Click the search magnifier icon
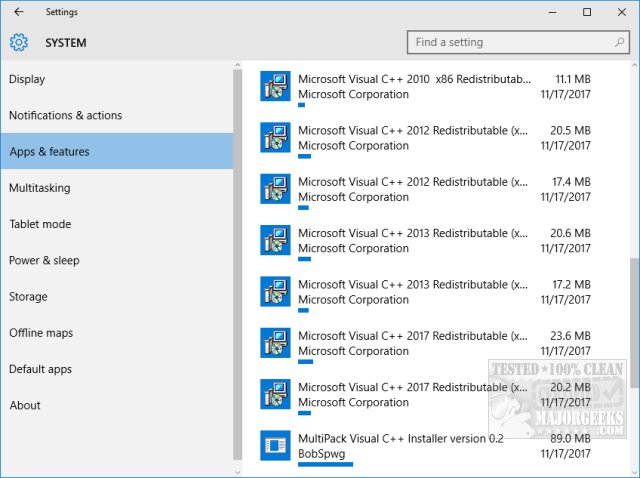The height and width of the screenshot is (478, 640). 619,43
